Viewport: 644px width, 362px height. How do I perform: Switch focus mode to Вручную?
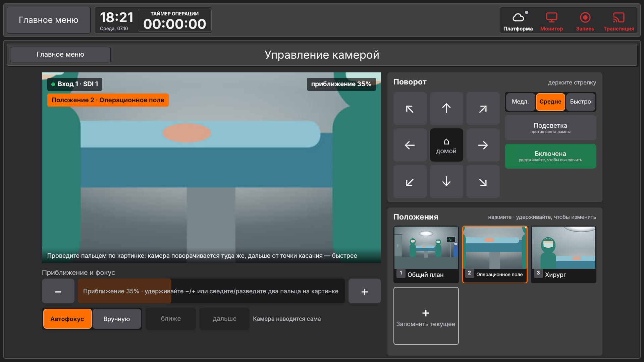pos(117,319)
